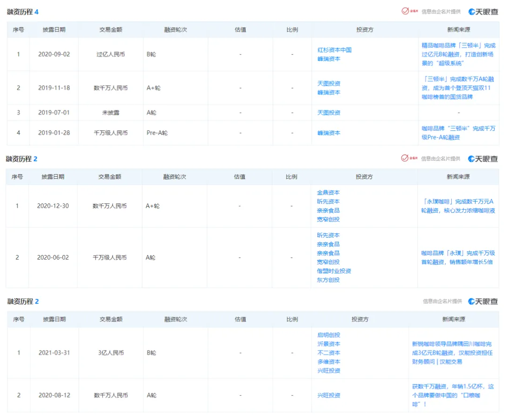Screen dimensions: 506x420
Task: Open news about 隅田川咖啡 3亿元 B轮
Action: point(453,353)
